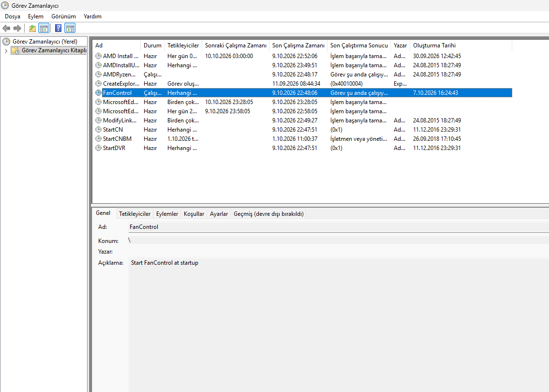Click the clock icon of AMDInstallU task
This screenshot has height=392, width=549.
(98, 65)
